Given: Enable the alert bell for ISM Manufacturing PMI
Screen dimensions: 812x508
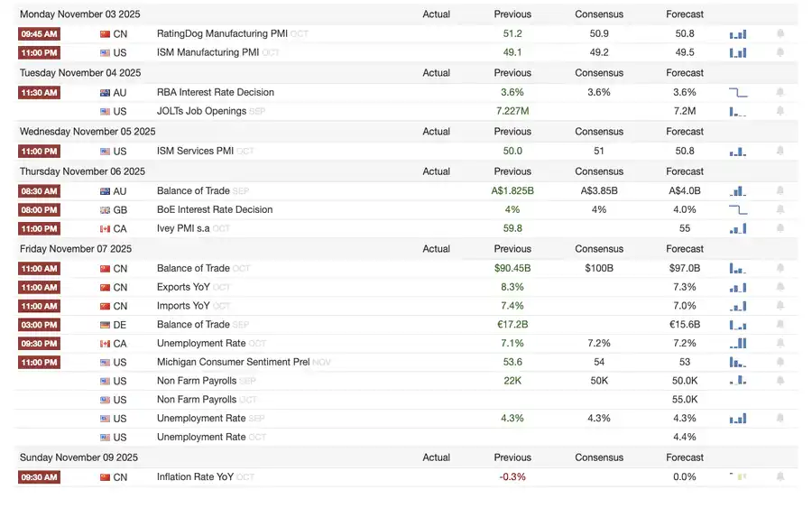Looking at the screenshot, I should [x=780, y=53].
